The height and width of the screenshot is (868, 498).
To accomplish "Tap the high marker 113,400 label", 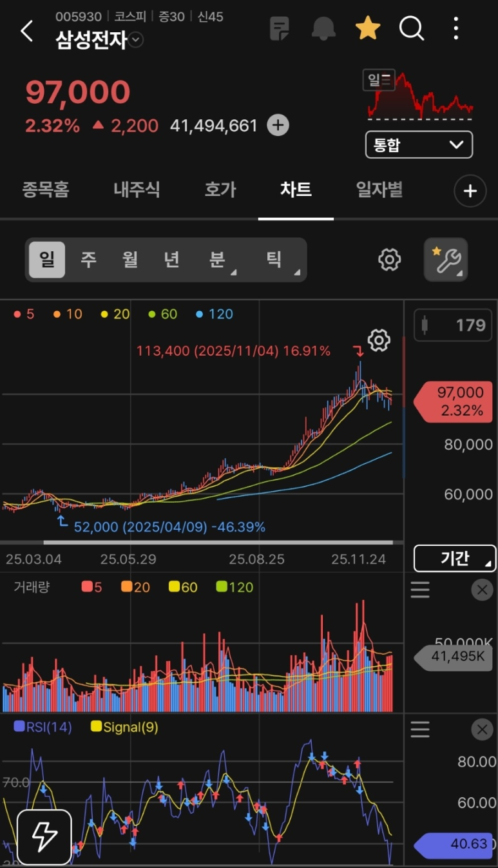I will [x=233, y=351].
